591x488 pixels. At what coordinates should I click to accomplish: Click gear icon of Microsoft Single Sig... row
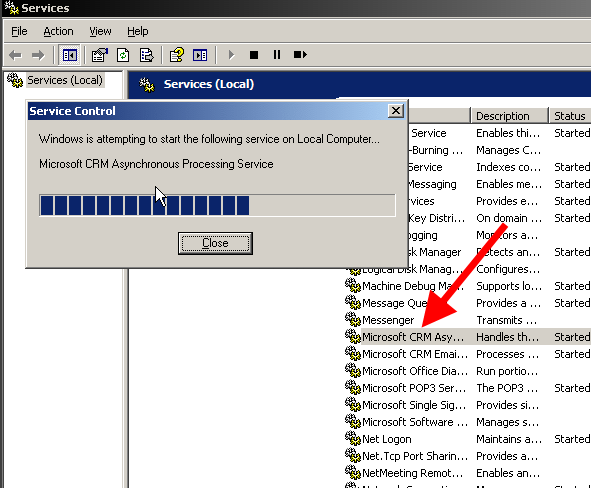click(353, 405)
